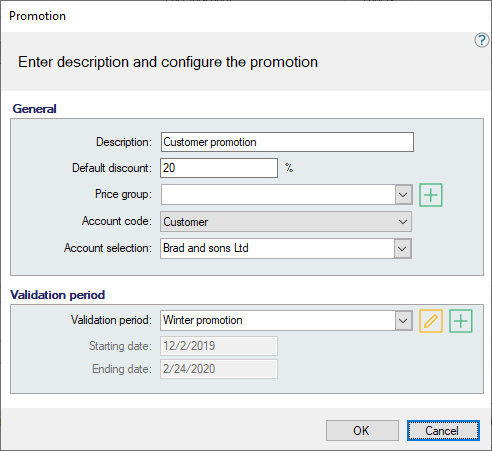Click the General section heading

tap(34, 109)
